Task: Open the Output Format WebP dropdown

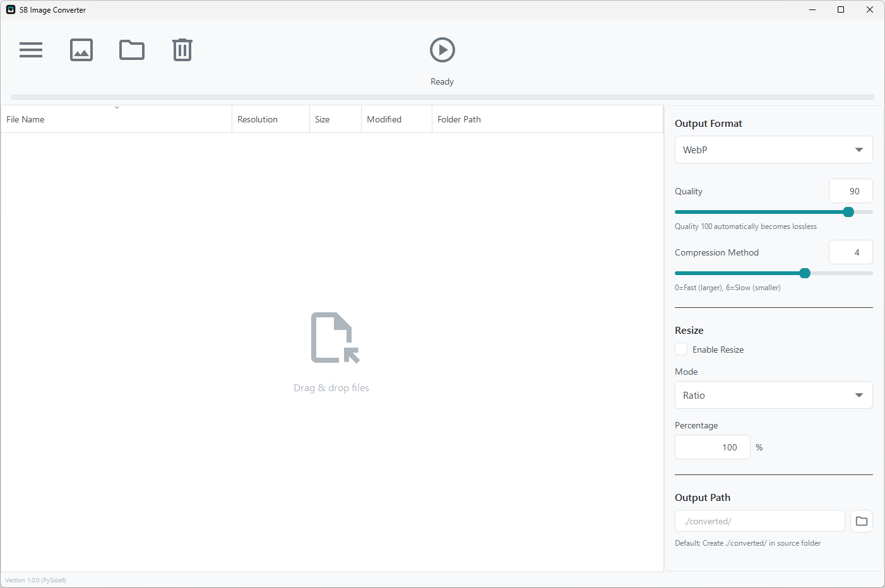Action: pos(774,150)
